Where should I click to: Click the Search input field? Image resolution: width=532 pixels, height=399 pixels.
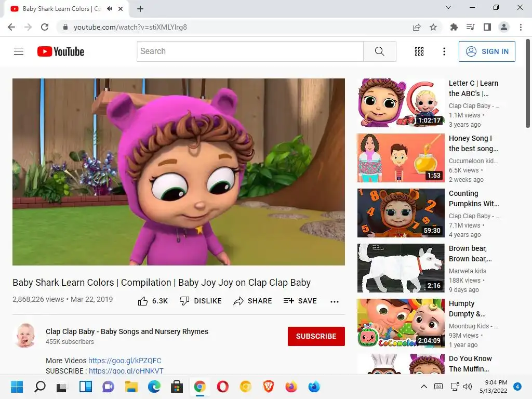(x=250, y=51)
